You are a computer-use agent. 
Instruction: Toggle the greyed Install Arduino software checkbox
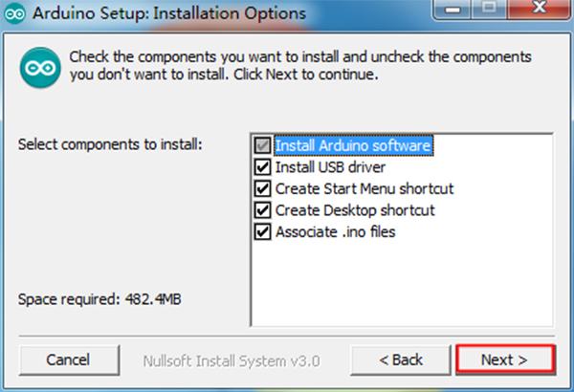pyautogui.click(x=263, y=146)
